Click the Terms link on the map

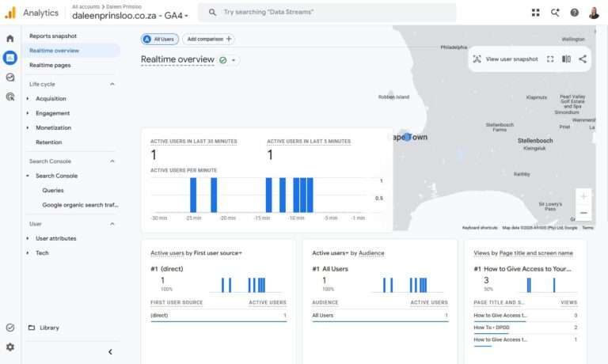[x=588, y=228]
